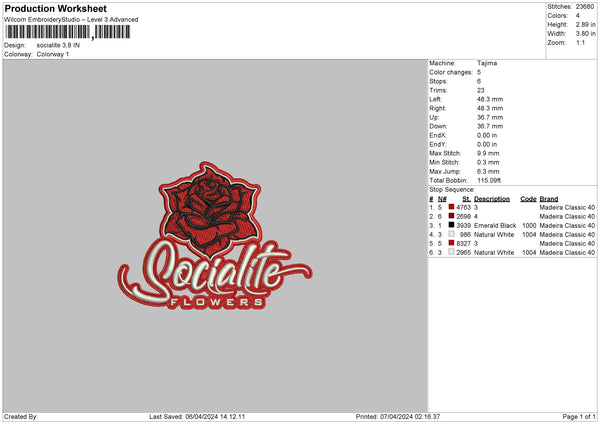Click 'Madeira Classic 40' in stop row 1
Viewport: 600px width, 424px height.
pos(567,207)
